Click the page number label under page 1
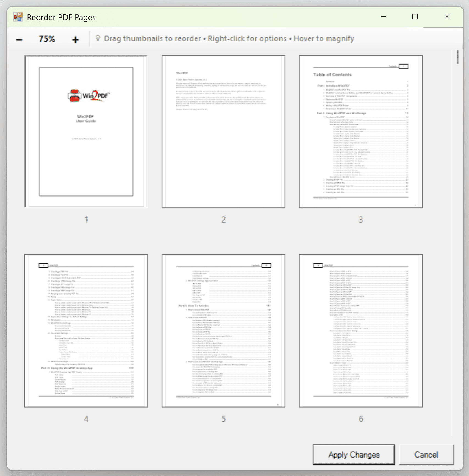This screenshot has height=476, width=469. tap(86, 219)
